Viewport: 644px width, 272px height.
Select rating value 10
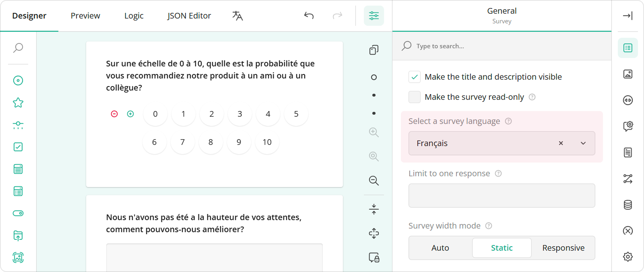pyautogui.click(x=267, y=142)
